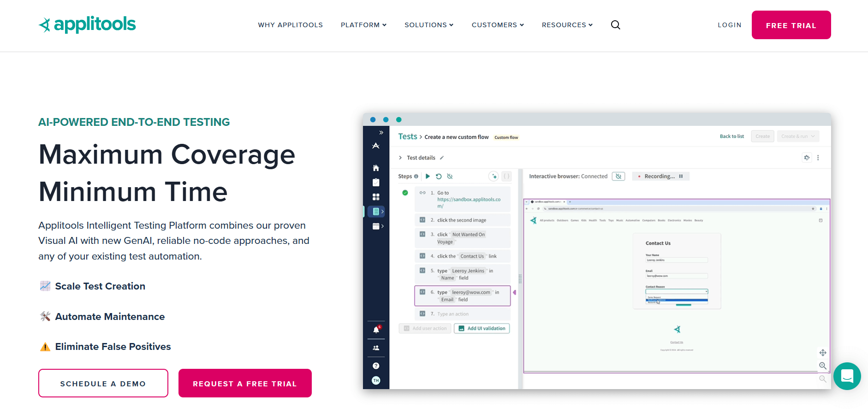The width and height of the screenshot is (868, 414).
Task: Open the TH user avatar
Action: click(376, 380)
